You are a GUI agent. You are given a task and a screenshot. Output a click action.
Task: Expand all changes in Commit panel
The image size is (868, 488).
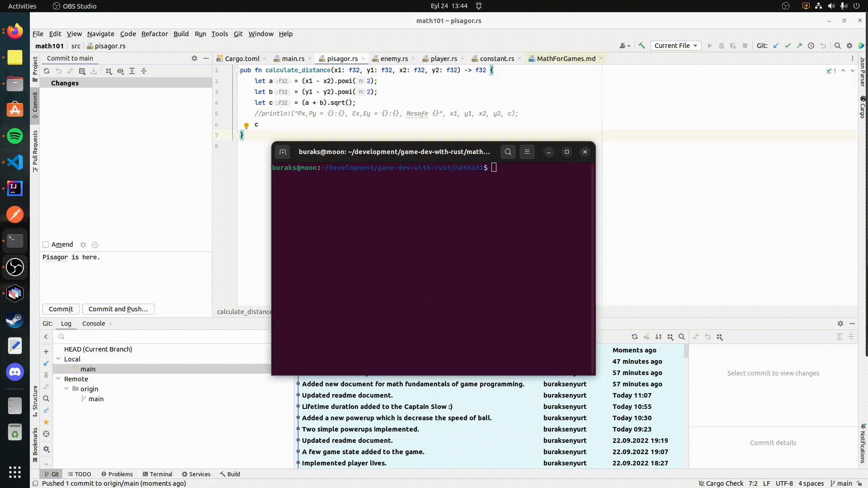click(x=132, y=71)
